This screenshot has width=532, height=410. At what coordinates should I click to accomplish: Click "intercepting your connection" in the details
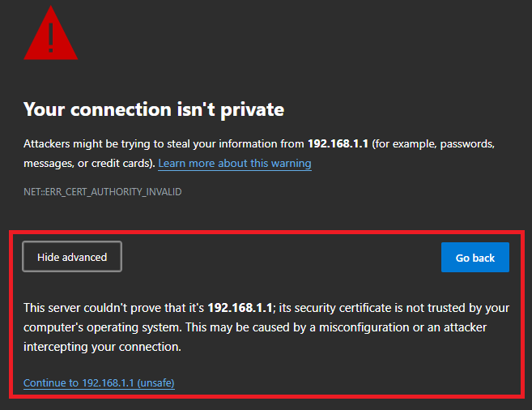[102, 347]
